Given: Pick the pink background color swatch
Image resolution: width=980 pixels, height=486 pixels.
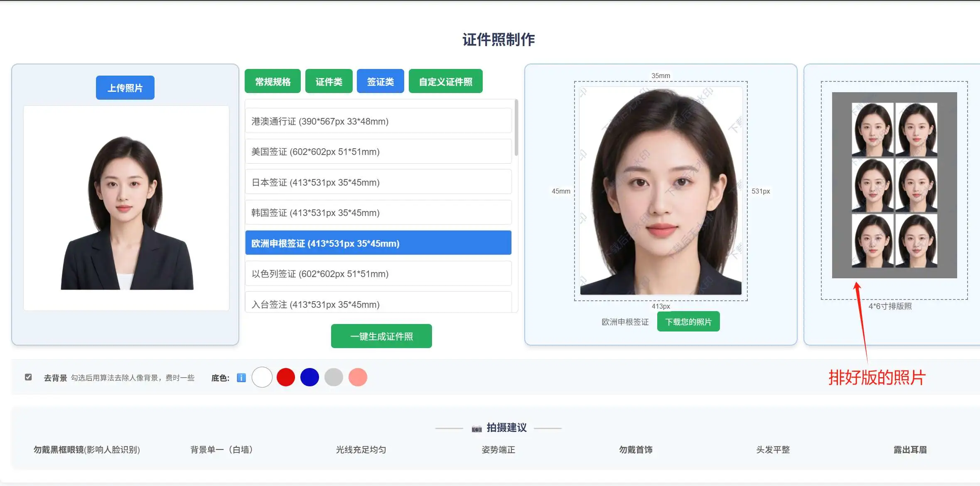Looking at the screenshot, I should click(358, 377).
